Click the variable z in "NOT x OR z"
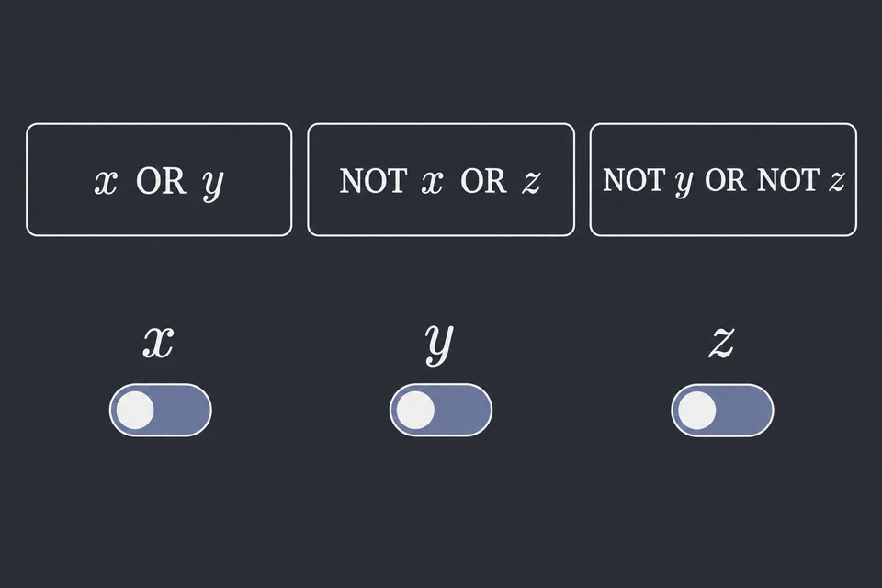Viewport: 882px width, 588px height. pos(531,182)
